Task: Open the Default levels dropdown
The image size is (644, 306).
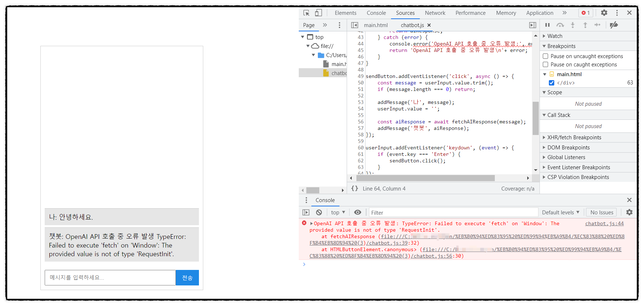Action: coord(560,213)
